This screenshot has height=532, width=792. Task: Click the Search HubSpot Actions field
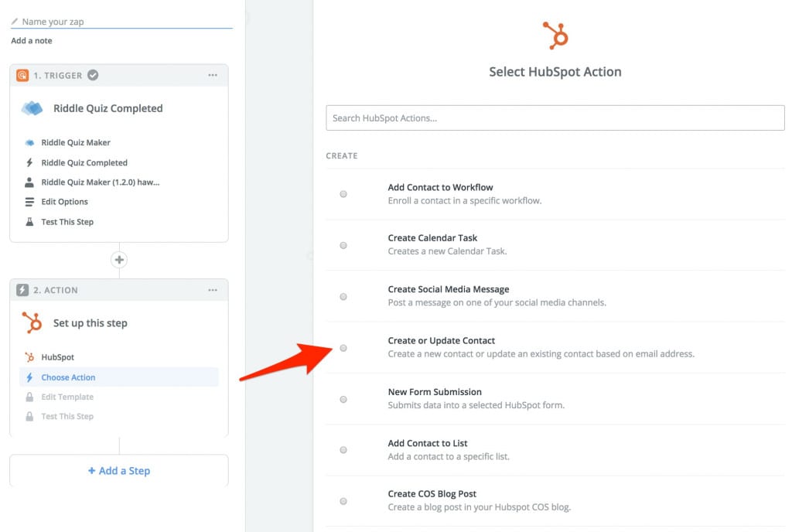(555, 118)
